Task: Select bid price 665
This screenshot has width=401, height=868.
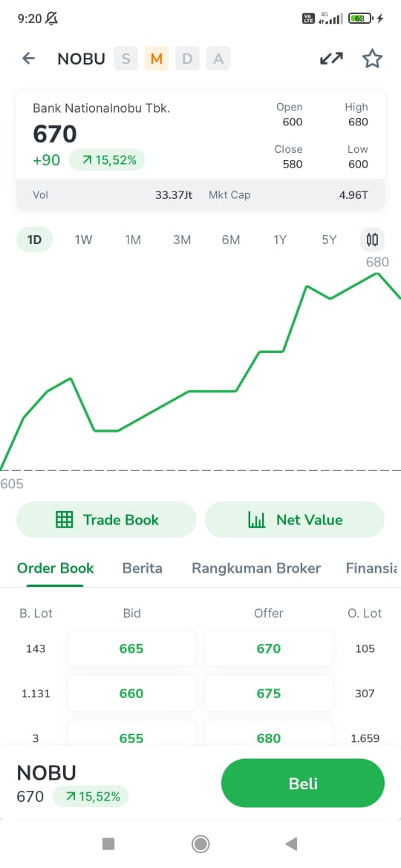Action: (x=131, y=648)
